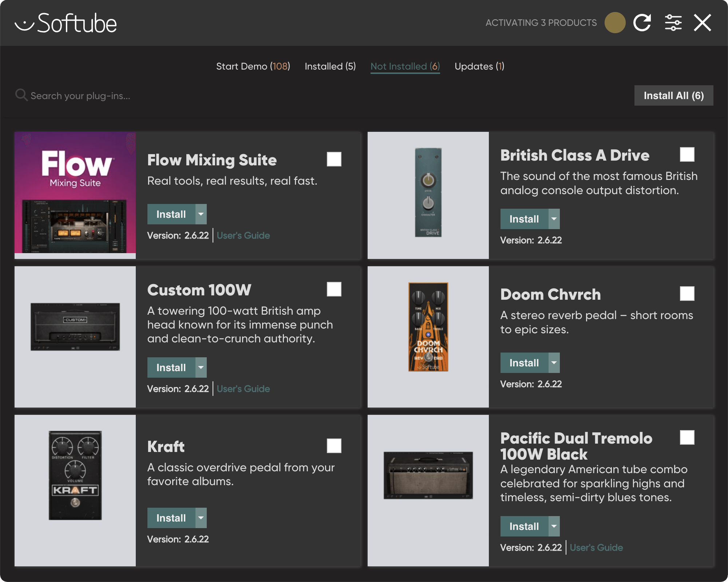This screenshot has width=728, height=582.
Task: Expand Install options for Flow Mixing Suite
Action: [201, 214]
